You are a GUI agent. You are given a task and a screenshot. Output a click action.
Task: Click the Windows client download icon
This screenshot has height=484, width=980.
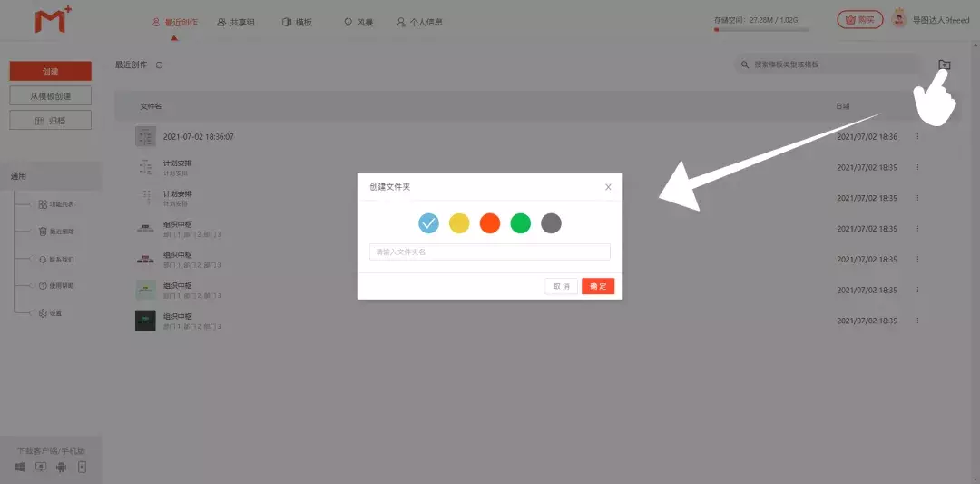pyautogui.click(x=20, y=467)
